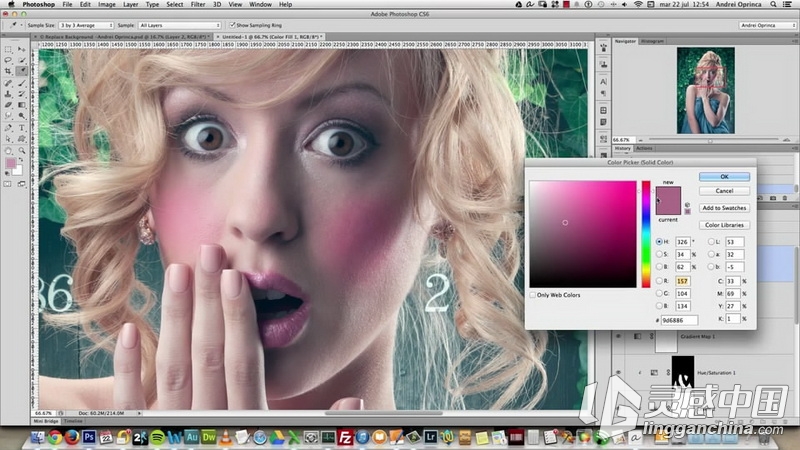Open Spotify from the dock
This screenshot has height=450, width=800.
tap(157, 437)
